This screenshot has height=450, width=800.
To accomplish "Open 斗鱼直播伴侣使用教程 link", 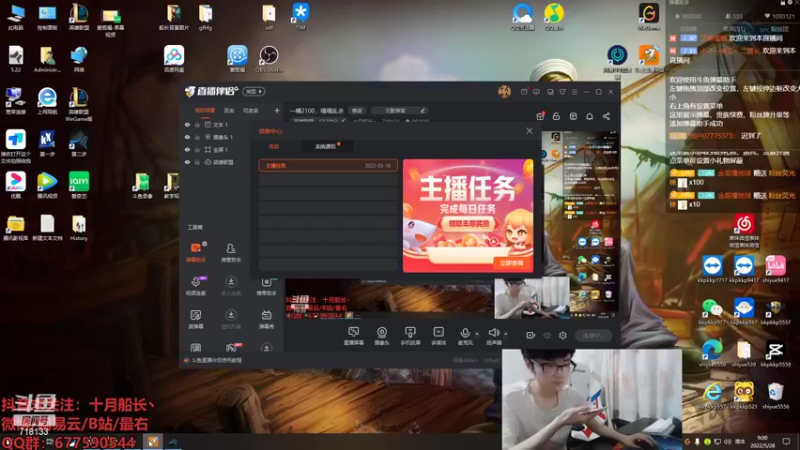I will click(216, 360).
